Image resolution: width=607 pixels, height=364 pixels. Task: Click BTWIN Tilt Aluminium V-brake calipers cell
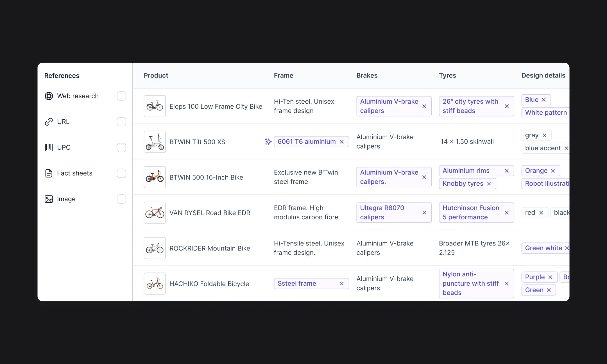point(385,142)
